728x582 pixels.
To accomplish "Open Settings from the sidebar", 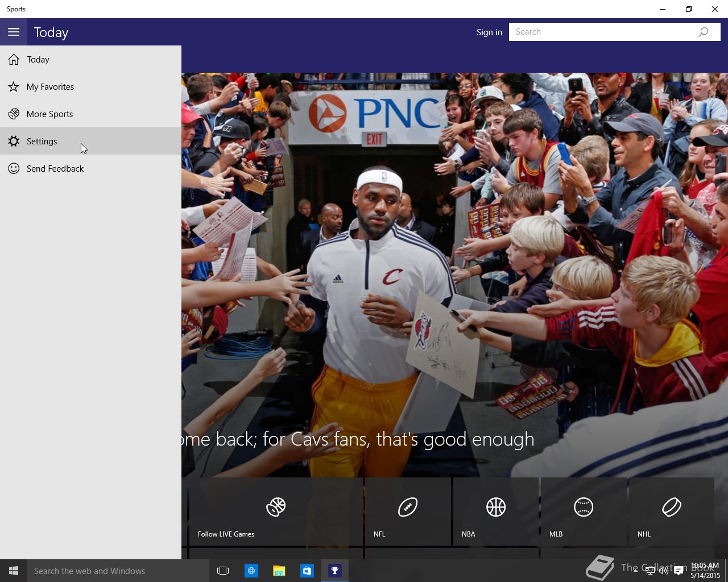I will click(x=90, y=141).
